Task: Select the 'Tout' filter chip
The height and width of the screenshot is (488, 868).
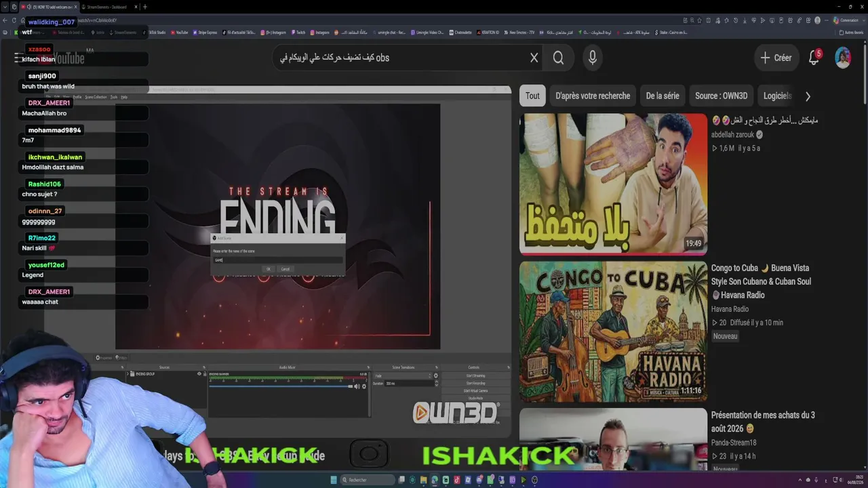Action: (x=532, y=96)
